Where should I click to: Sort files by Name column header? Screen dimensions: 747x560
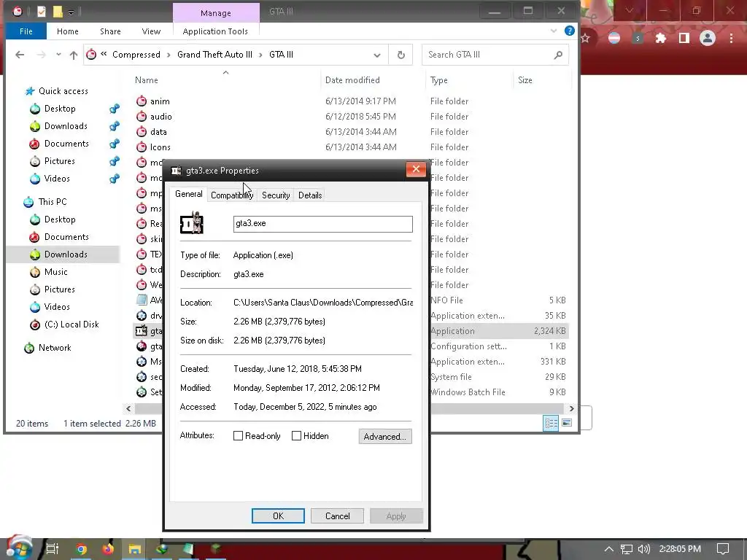click(146, 80)
